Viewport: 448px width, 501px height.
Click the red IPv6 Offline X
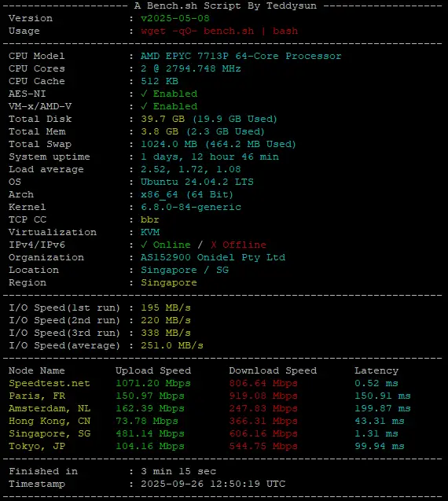click(x=213, y=245)
